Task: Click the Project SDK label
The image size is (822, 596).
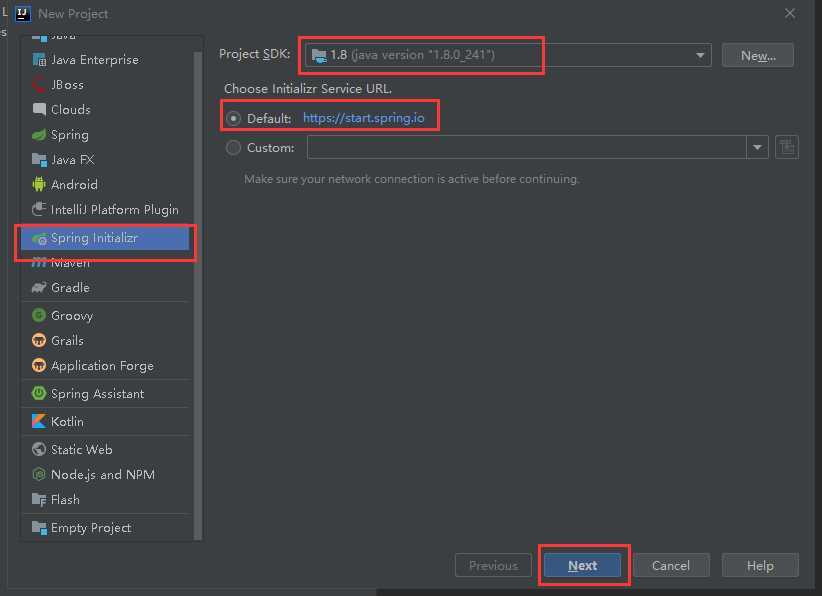Action: coord(255,54)
